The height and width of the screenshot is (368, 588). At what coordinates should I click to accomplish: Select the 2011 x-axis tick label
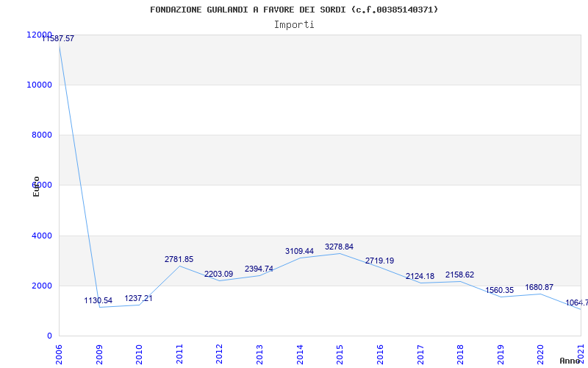pyautogui.click(x=179, y=353)
